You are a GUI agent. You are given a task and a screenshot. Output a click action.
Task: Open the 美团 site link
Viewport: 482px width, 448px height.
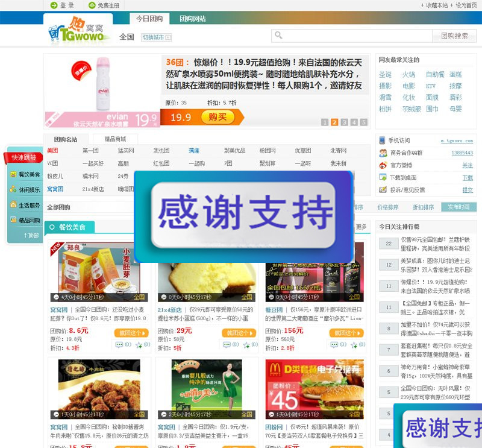[x=52, y=151]
